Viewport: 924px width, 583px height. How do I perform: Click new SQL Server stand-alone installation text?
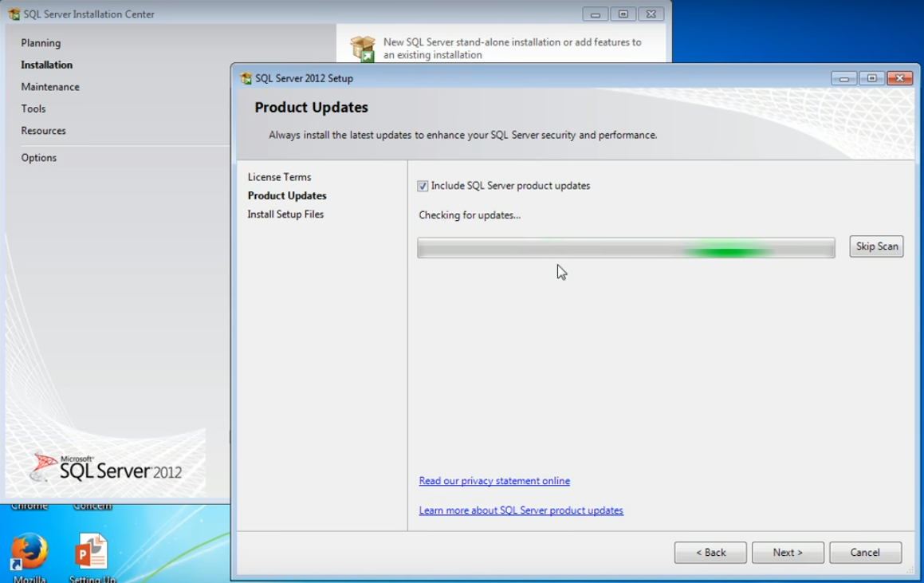click(512, 49)
